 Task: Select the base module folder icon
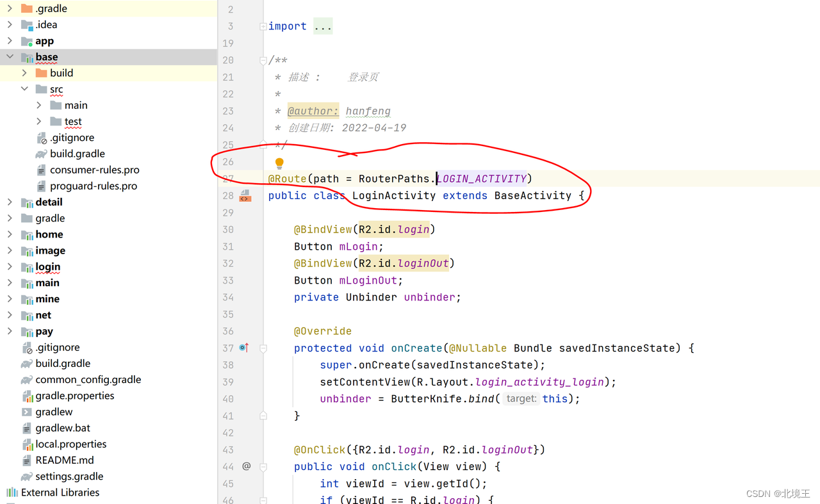(x=27, y=57)
